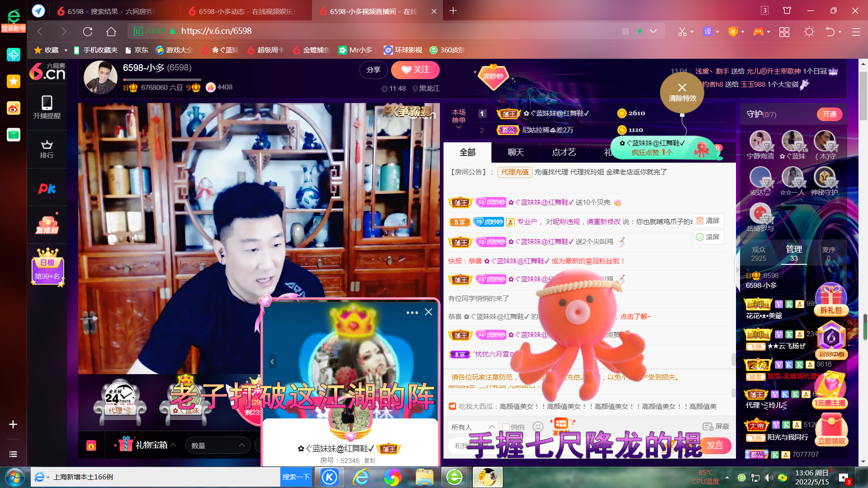Screen dimensions: 868x488
Task: Click the 关注 follow button
Action: pyautogui.click(x=415, y=70)
